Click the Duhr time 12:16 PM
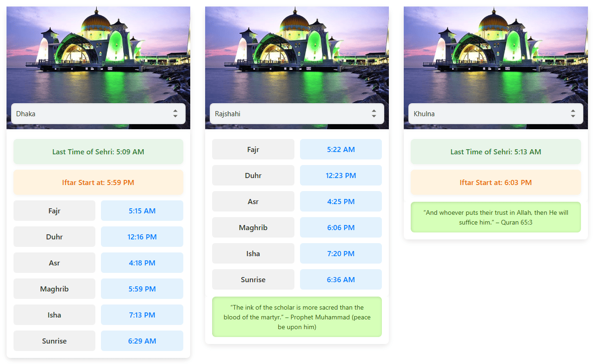594x364 pixels. (142, 237)
